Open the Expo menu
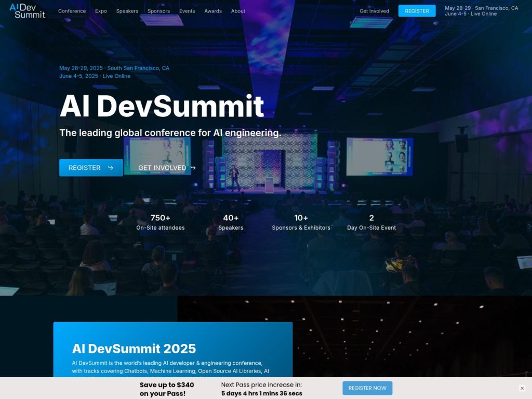Viewport: 532px width, 399px height. pos(101,11)
